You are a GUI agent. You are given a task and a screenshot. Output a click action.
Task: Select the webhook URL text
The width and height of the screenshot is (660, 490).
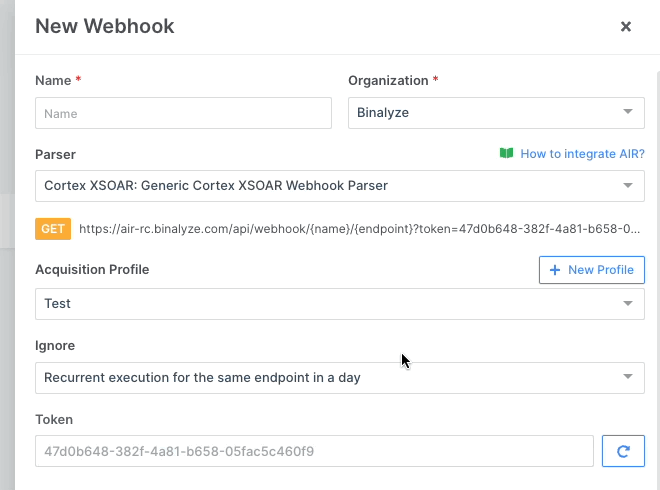pos(360,229)
